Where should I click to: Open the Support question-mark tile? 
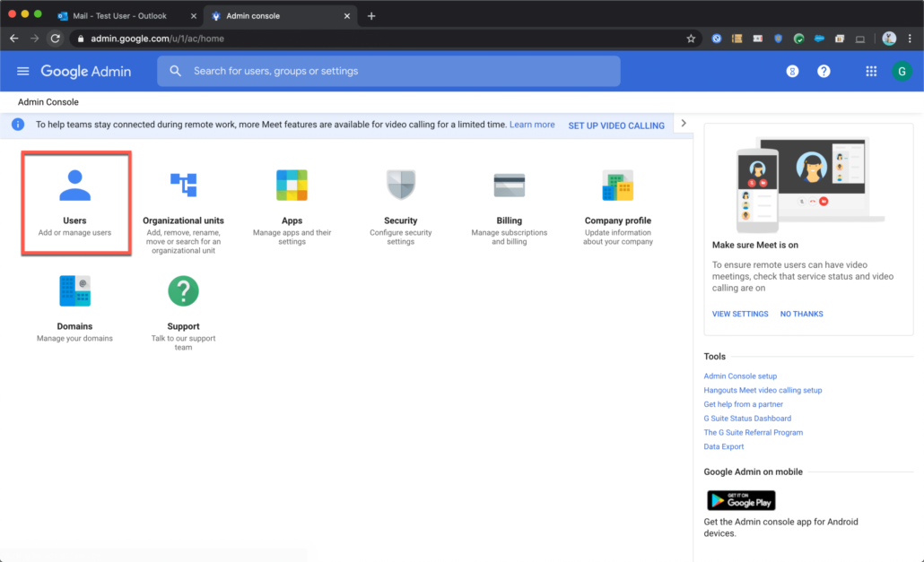pos(183,312)
